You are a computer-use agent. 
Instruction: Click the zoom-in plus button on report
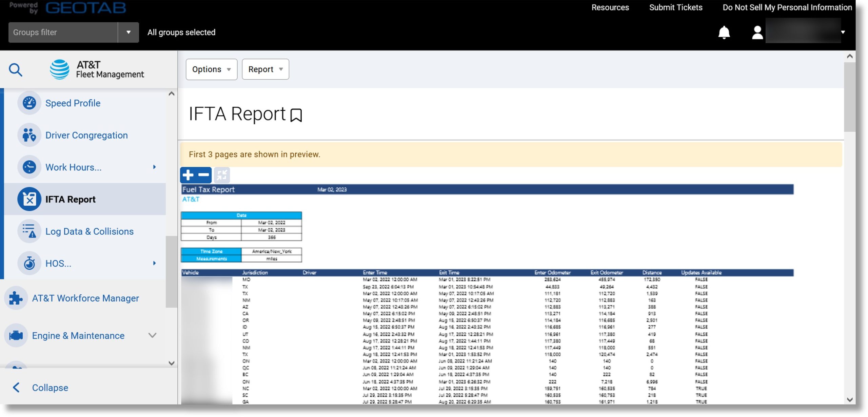(188, 175)
